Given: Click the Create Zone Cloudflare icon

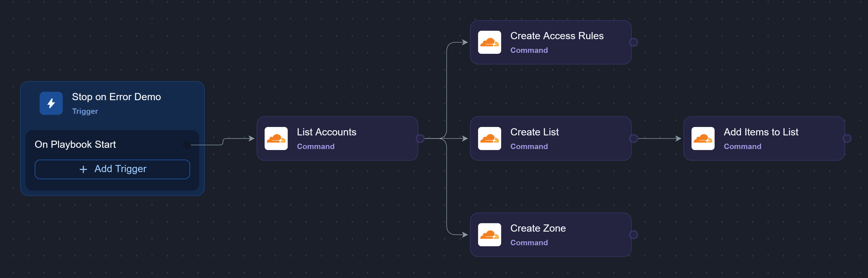Looking at the screenshot, I should (x=489, y=235).
